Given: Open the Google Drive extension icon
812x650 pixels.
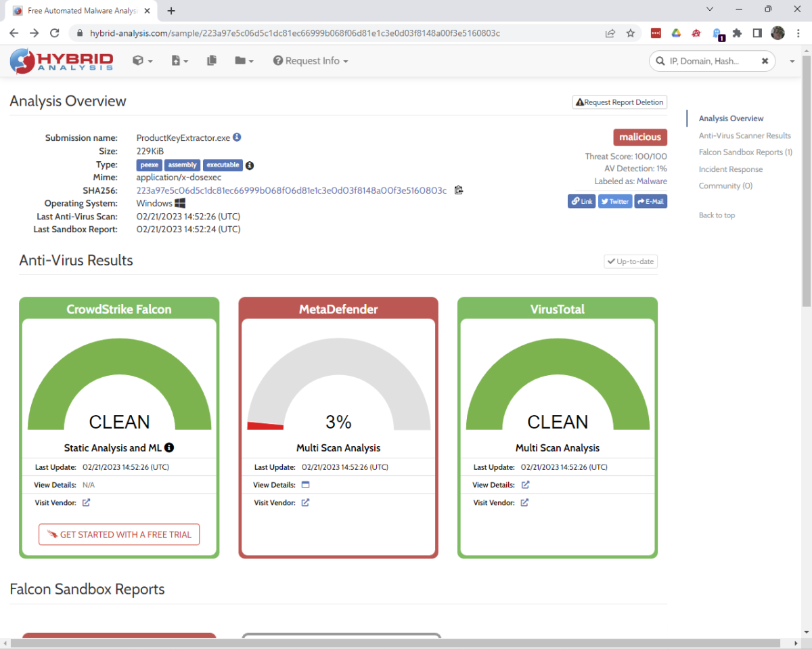Looking at the screenshot, I should [675, 32].
